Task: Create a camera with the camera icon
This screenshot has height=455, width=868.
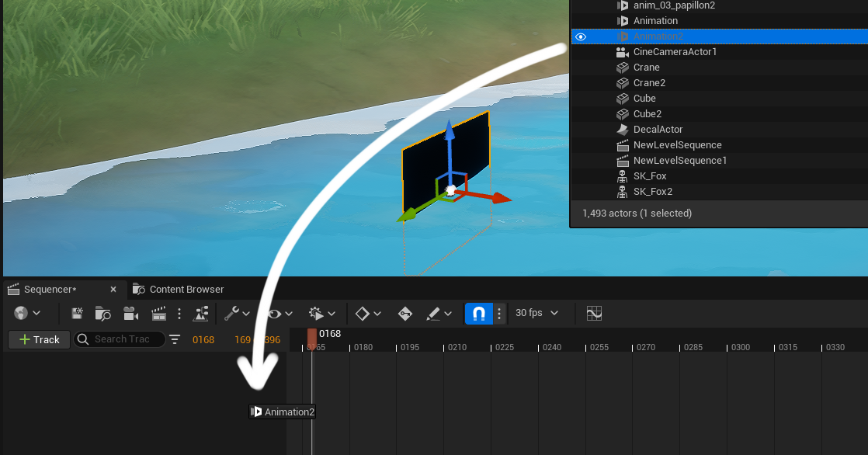Action: pyautogui.click(x=130, y=314)
